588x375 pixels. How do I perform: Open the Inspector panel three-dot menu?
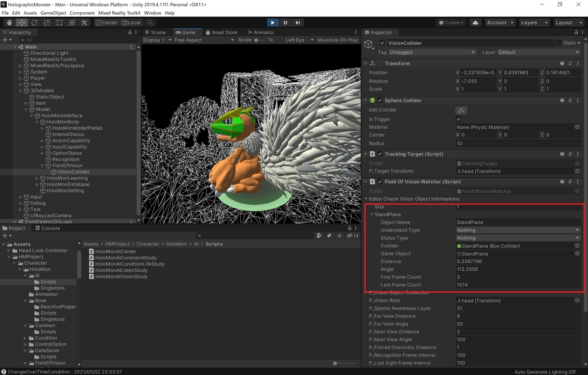(x=583, y=32)
